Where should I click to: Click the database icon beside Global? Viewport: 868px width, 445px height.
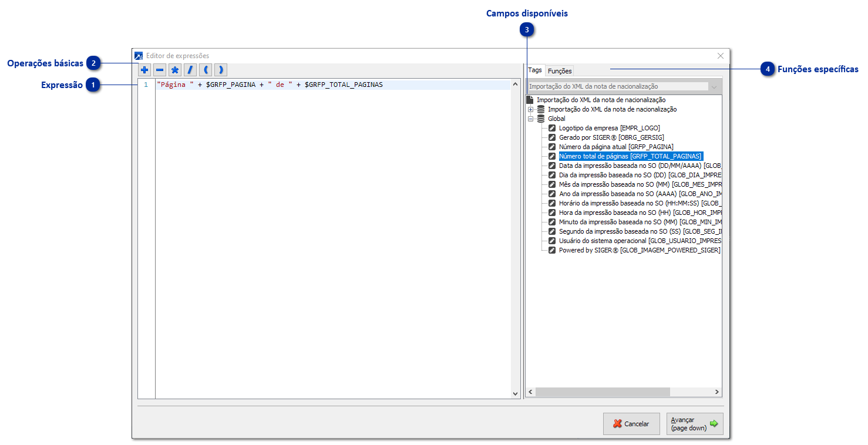point(541,119)
